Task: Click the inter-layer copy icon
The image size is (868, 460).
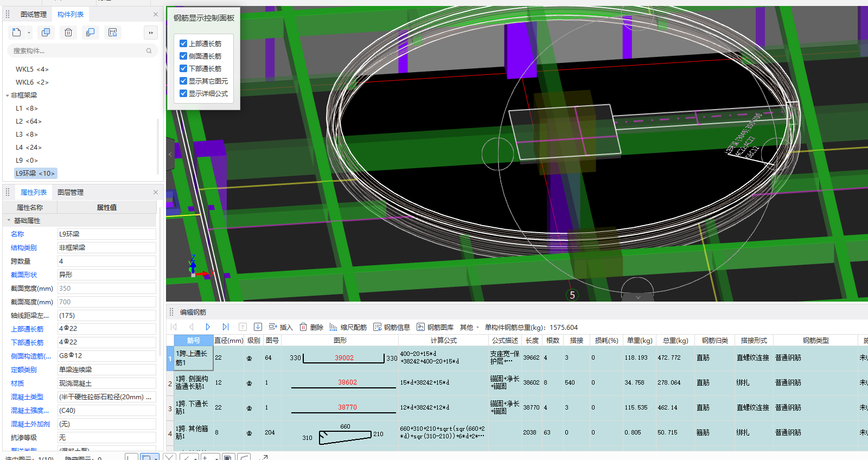Action: [90, 33]
